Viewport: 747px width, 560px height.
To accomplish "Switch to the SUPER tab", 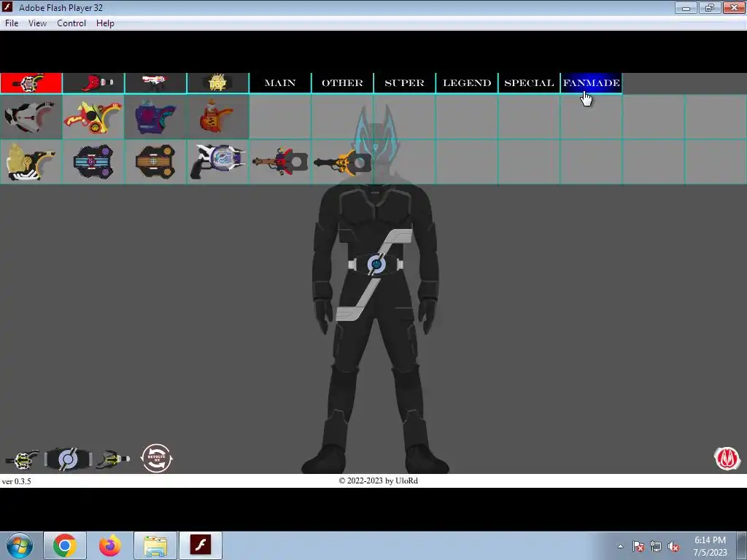I will [x=404, y=83].
